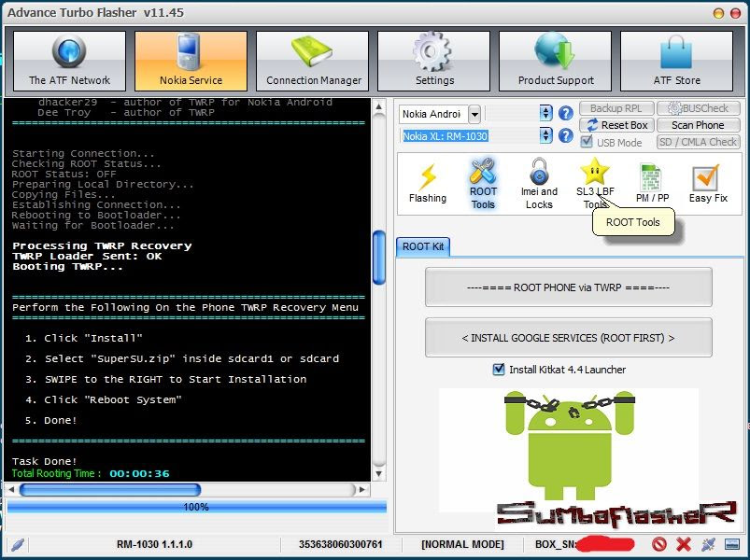Click the horizontal scroll left arrow
750x560 pixels.
[11, 490]
